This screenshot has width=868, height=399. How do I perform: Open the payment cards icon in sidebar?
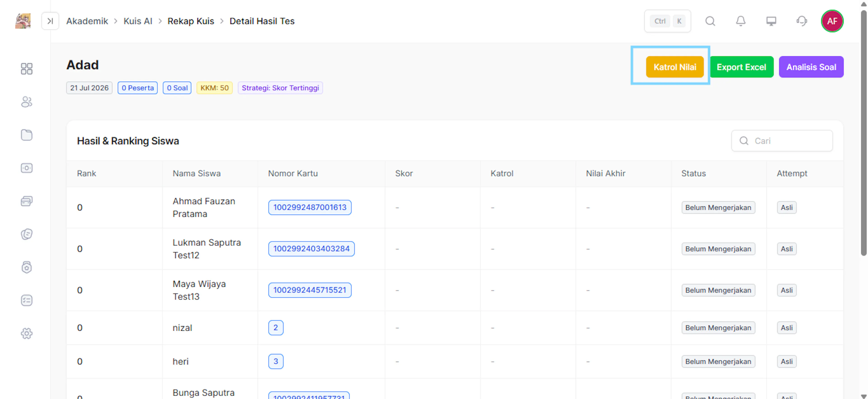click(x=27, y=201)
